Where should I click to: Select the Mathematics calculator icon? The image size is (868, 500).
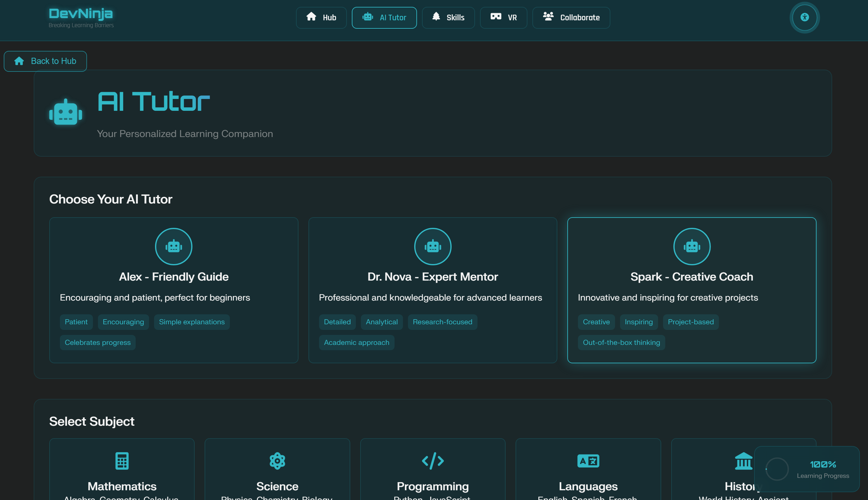(x=122, y=460)
